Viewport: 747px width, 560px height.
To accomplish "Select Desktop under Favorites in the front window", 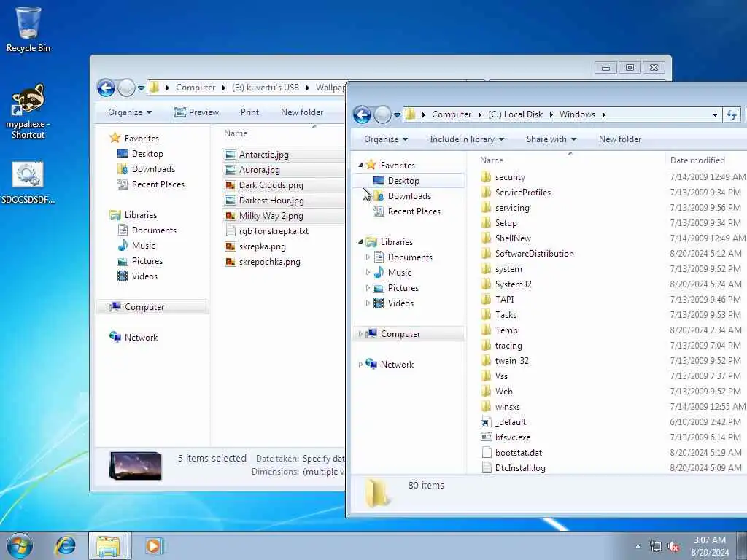I will (x=409, y=181).
